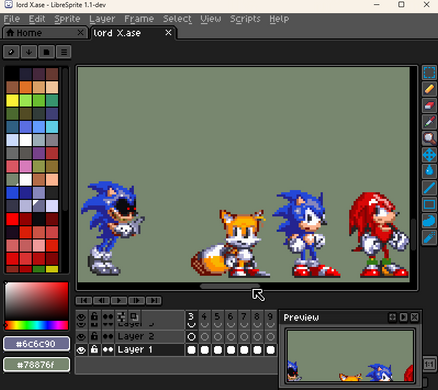Click the canvas horizontal scrollbar

230,286
